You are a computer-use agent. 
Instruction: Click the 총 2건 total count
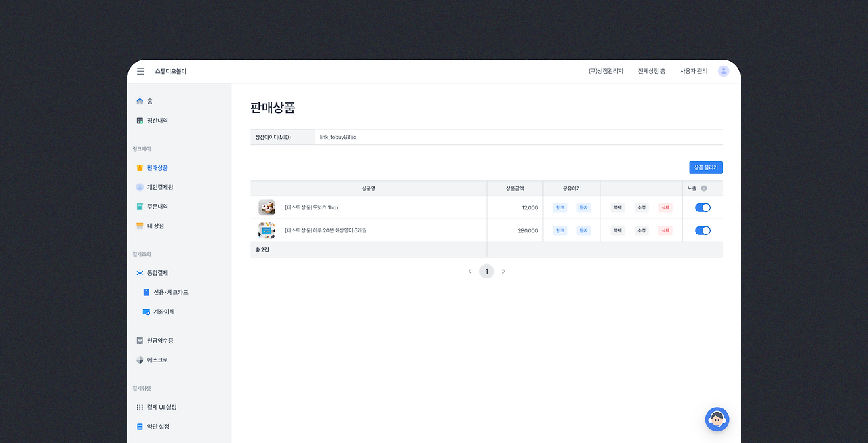pyautogui.click(x=262, y=250)
